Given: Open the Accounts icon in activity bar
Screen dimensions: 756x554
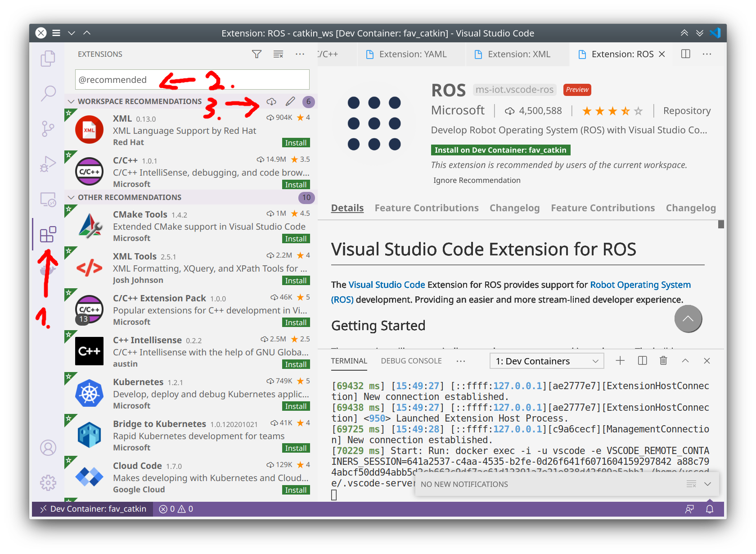Looking at the screenshot, I should [x=48, y=448].
